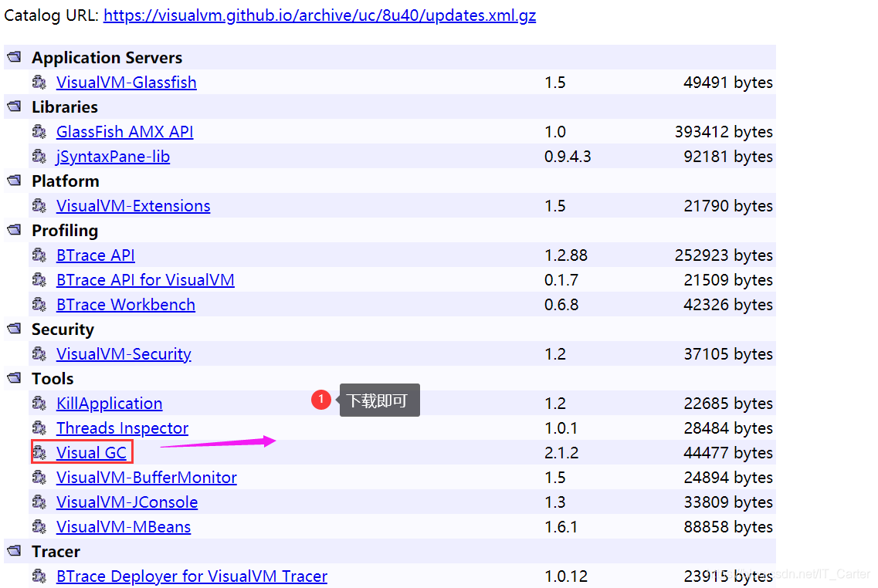Open the VisualVM-MBeans link
Screen dimensions: 878x588
[124, 526]
